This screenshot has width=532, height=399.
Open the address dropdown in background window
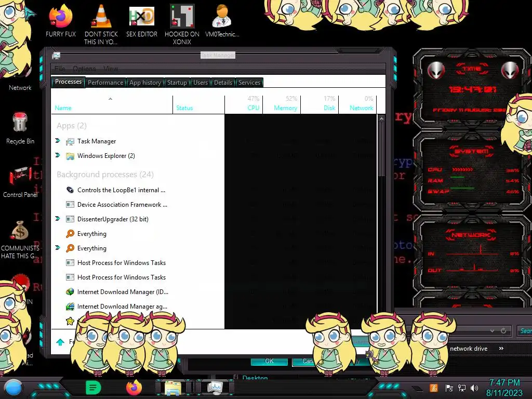492,331
